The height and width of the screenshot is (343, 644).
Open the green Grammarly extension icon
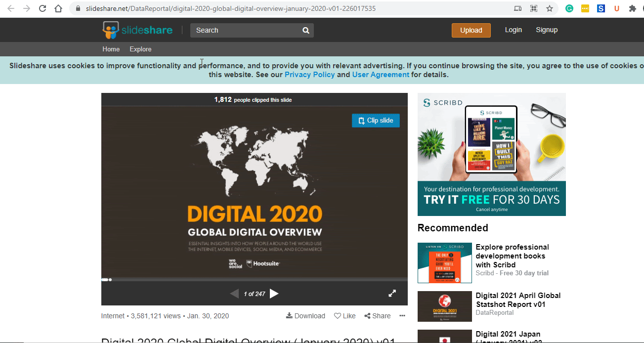tap(569, 8)
